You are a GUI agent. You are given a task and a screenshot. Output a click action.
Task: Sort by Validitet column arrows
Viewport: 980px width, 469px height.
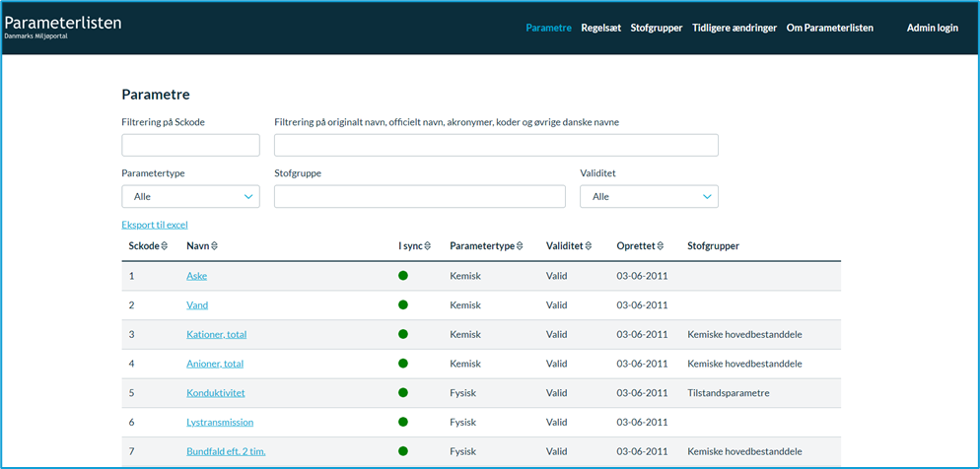[589, 246]
